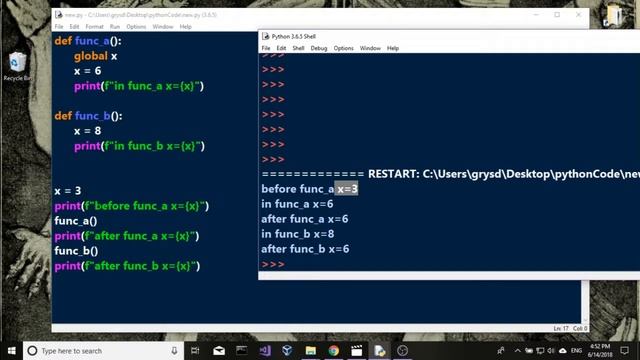This screenshot has height=360, width=640.
Task: Open the Run menu in editor window
Action: pyautogui.click(x=115, y=27)
